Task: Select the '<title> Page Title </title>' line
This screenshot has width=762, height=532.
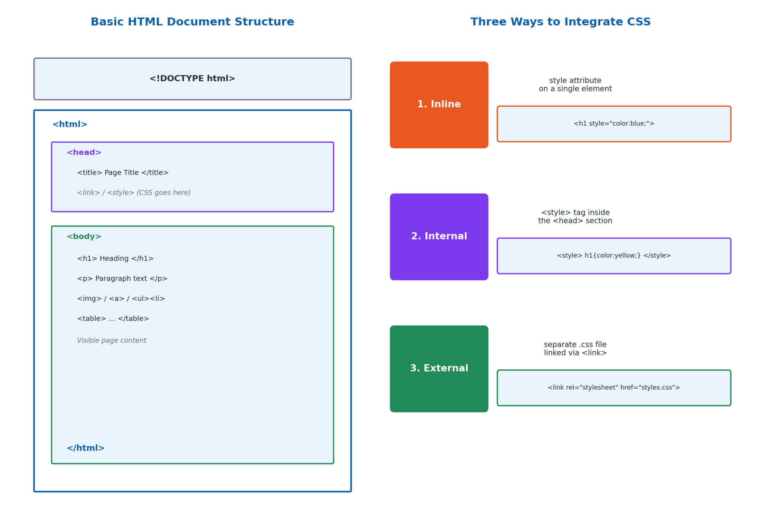Action: tap(123, 173)
